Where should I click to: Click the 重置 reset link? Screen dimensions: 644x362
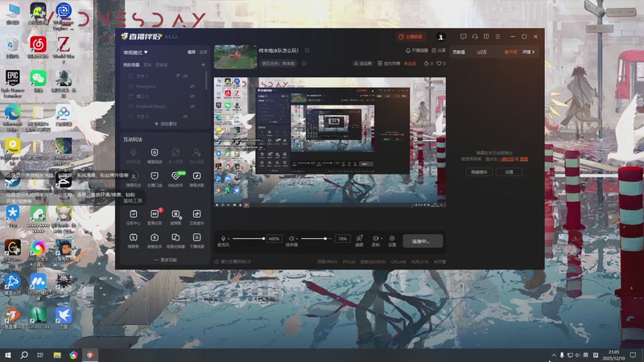click(524, 158)
